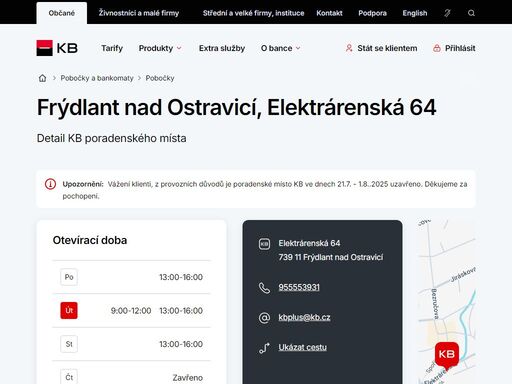Switch to Živnostníci a malé firmy
Screen dimensions: 512x384
139,13
